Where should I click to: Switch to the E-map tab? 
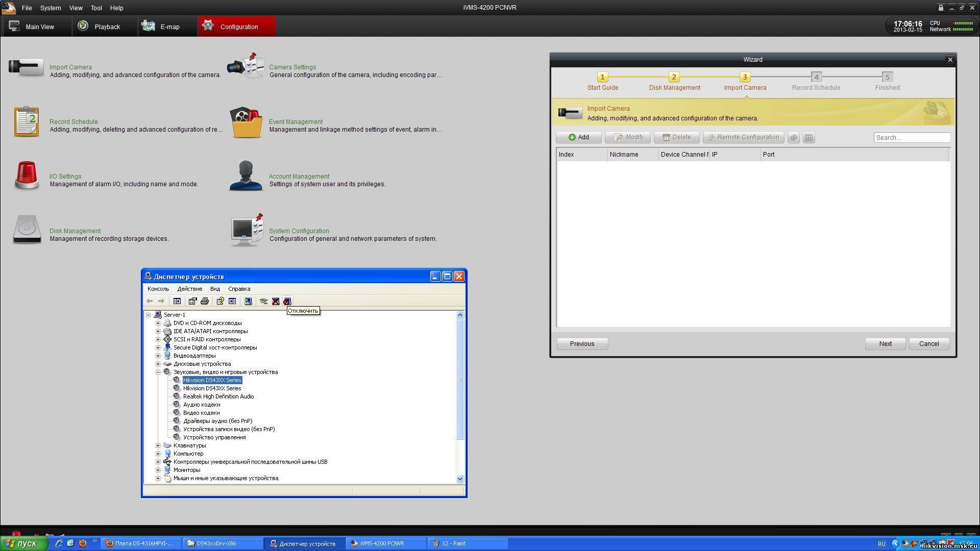click(167, 27)
